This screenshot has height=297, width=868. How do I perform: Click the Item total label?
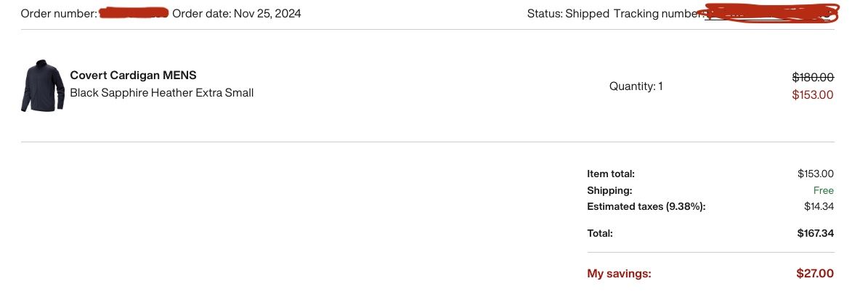(611, 174)
